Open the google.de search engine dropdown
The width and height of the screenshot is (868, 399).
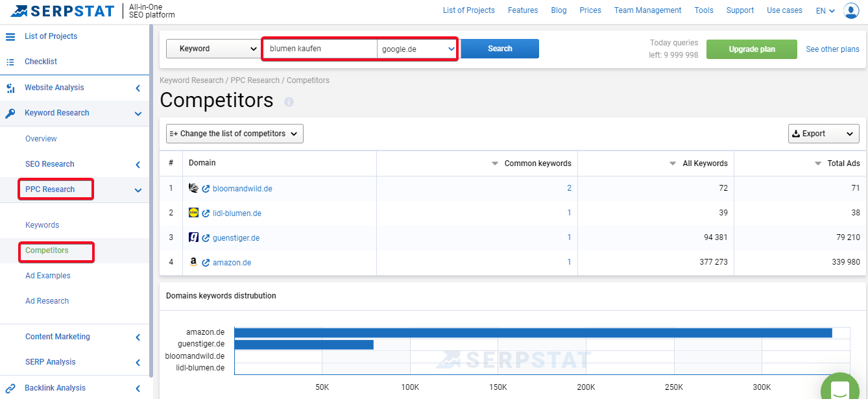coord(417,49)
